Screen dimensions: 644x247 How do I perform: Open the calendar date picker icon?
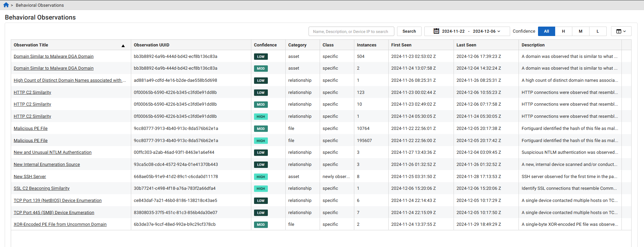[x=436, y=31]
